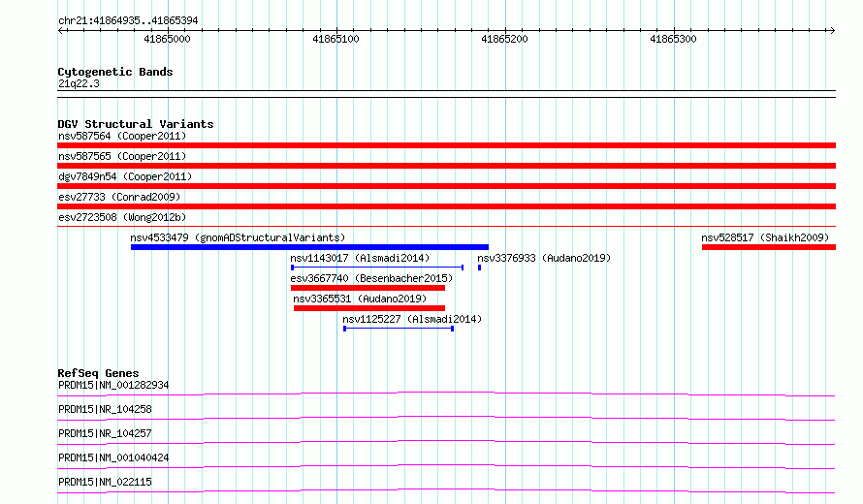This screenshot has height=504, width=863.
Task: Click the Cytogenetic Bands track heading
Action: pos(115,72)
